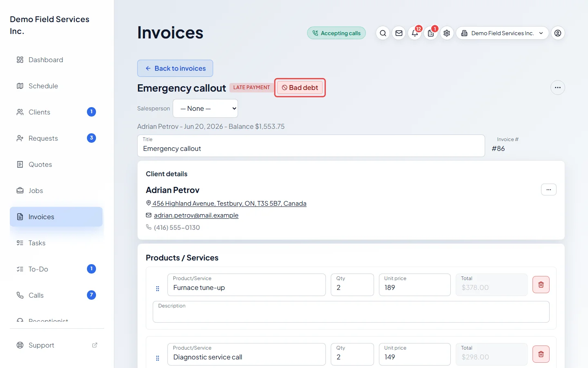This screenshot has width=588, height=368.
Task: Delete the Furnace tune-up line item
Action: (x=541, y=285)
